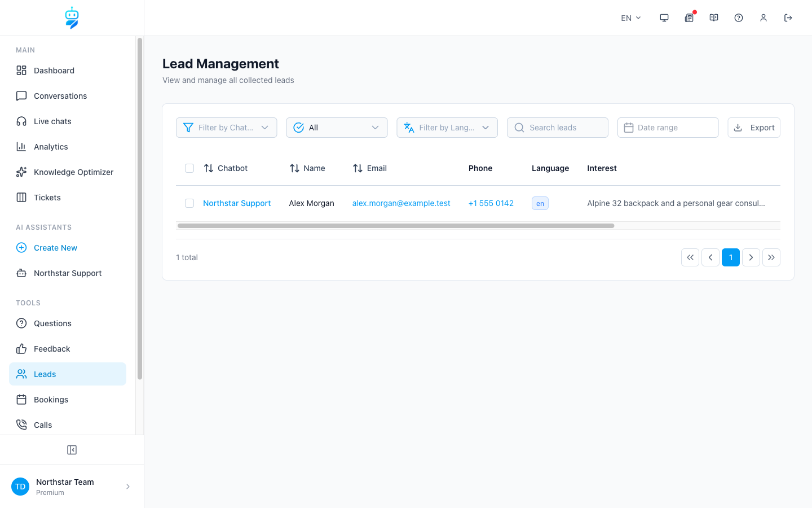The height and width of the screenshot is (508, 812).
Task: Open the Filter by Language dropdown
Action: (x=447, y=128)
